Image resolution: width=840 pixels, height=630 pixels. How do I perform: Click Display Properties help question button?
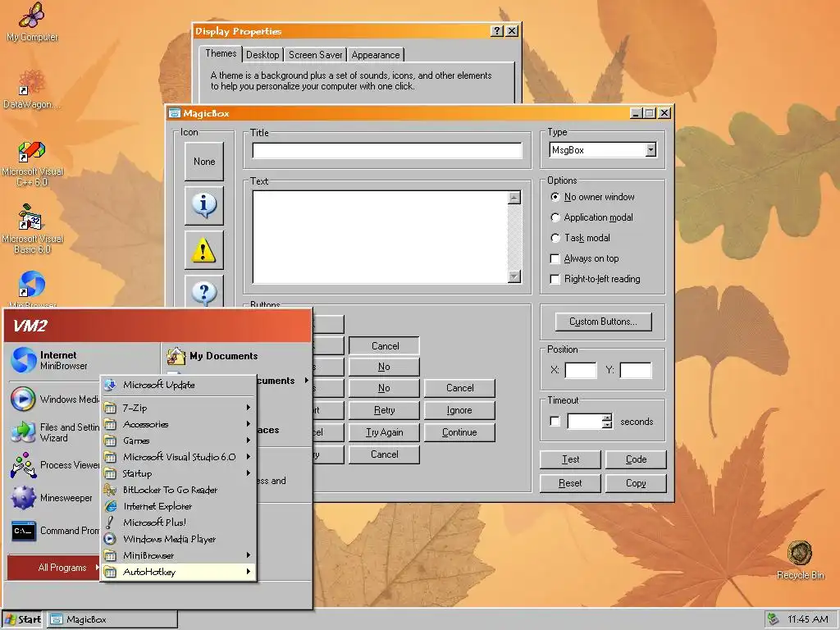click(497, 31)
